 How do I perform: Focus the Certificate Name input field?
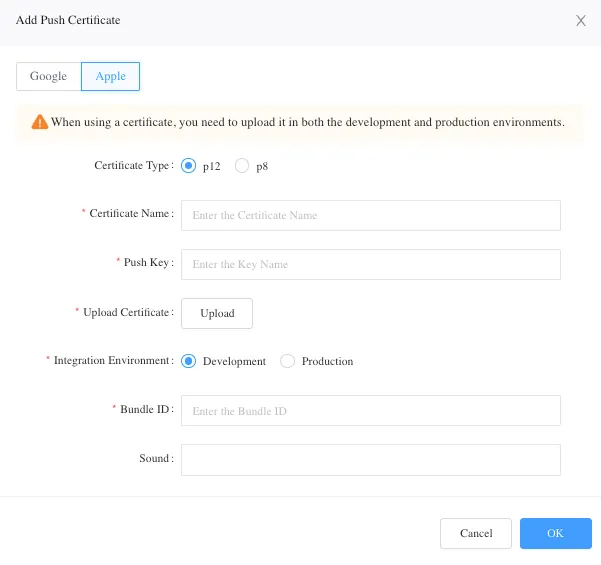click(371, 215)
